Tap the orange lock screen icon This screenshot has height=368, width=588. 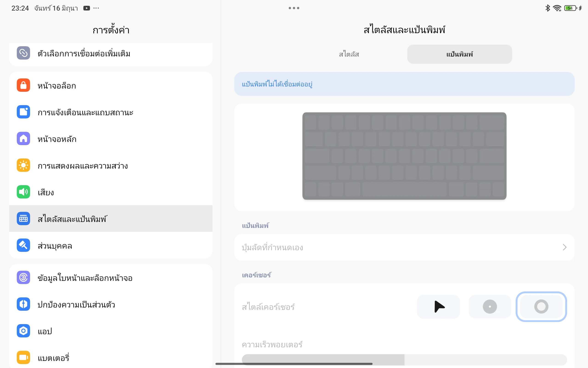coord(23,85)
